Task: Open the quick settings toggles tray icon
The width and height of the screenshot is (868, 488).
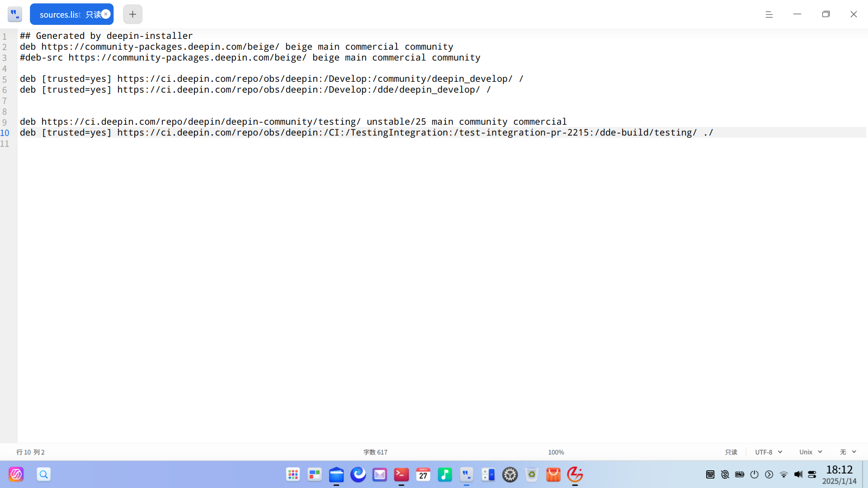Action: [x=812, y=474]
